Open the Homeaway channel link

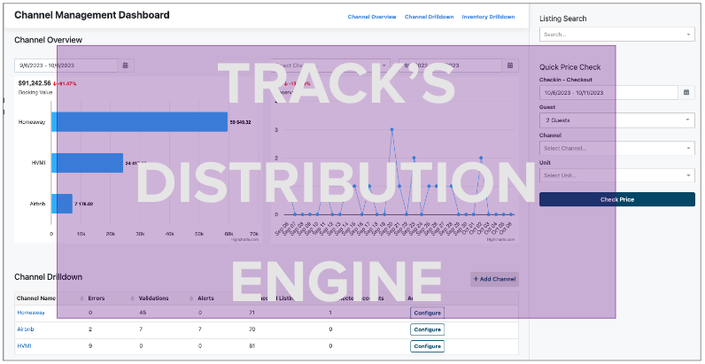click(x=31, y=313)
